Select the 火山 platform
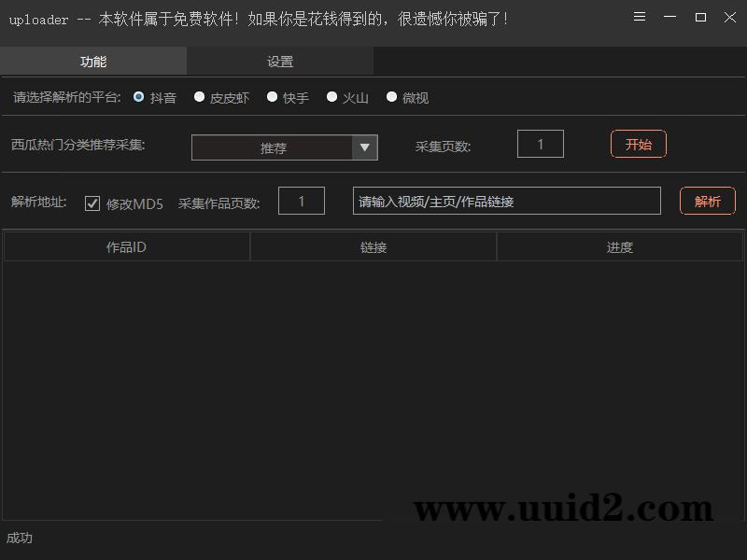This screenshot has width=747, height=560. pyautogui.click(x=331, y=96)
